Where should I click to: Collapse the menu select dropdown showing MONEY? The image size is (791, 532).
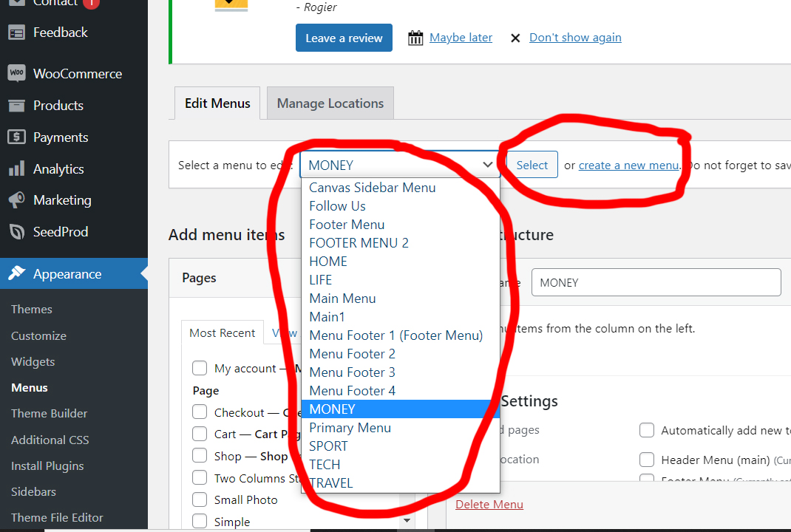tap(399, 164)
